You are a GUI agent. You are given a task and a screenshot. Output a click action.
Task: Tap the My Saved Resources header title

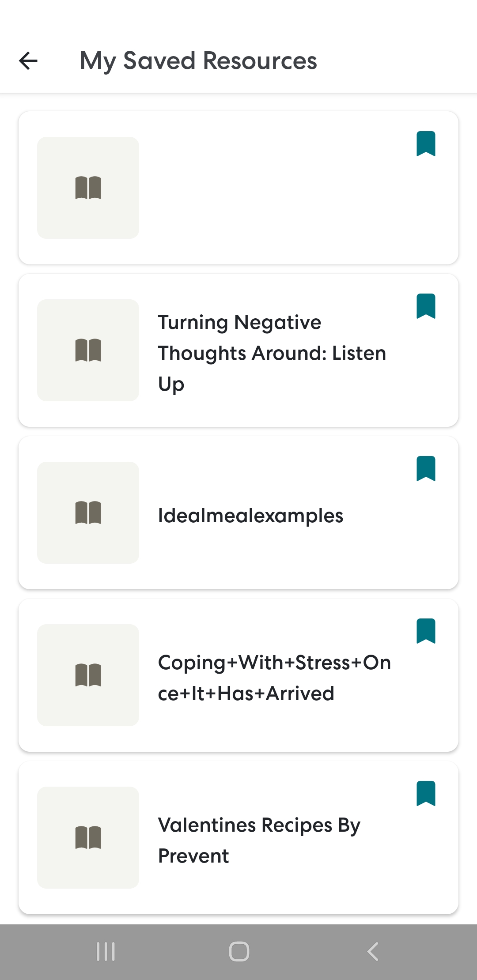point(198,61)
